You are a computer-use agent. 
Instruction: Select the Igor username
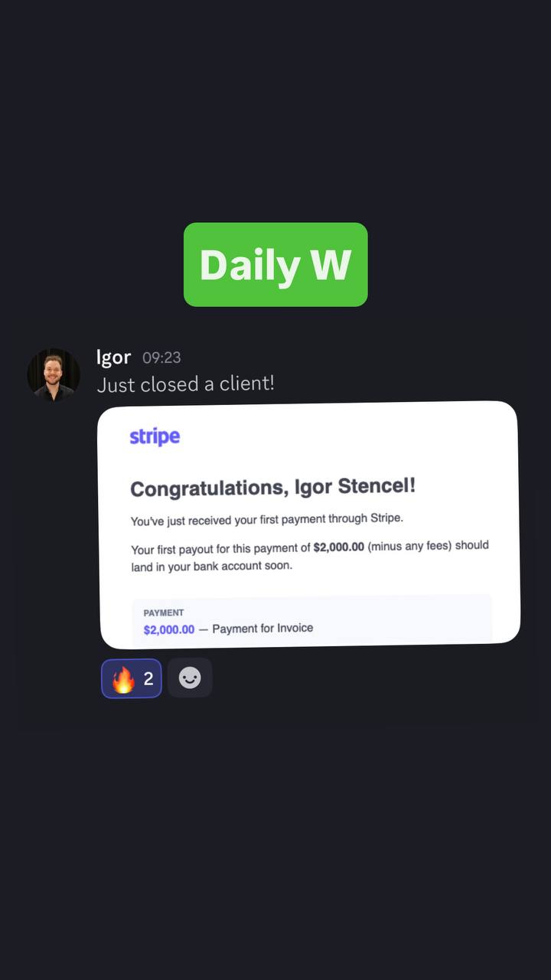[113, 357]
